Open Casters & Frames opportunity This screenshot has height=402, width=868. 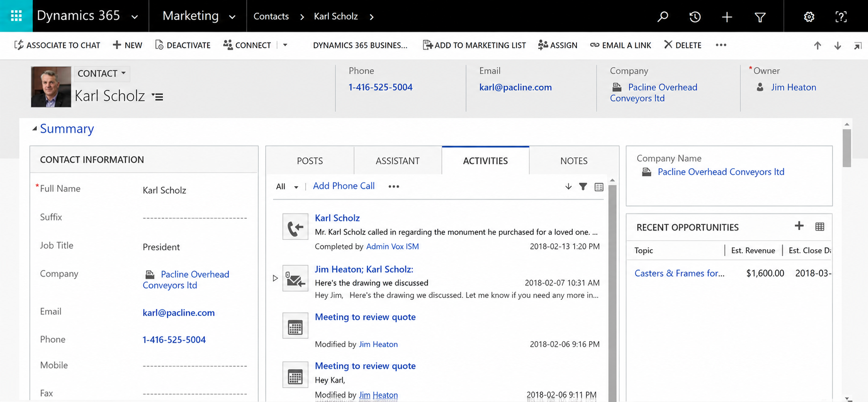click(680, 273)
